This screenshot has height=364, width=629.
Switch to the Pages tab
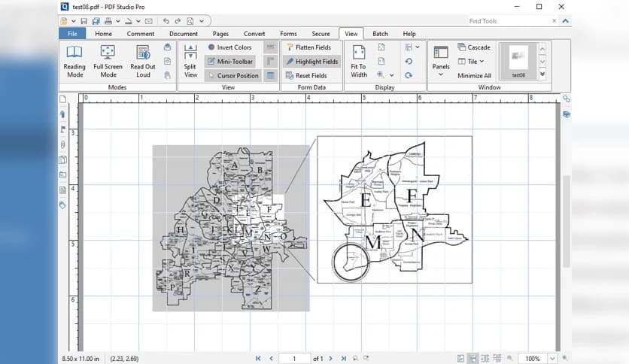point(220,34)
